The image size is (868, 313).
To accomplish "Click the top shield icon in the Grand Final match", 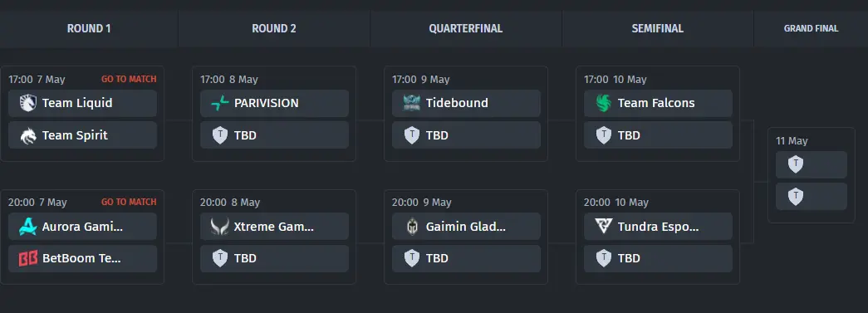I will [796, 164].
